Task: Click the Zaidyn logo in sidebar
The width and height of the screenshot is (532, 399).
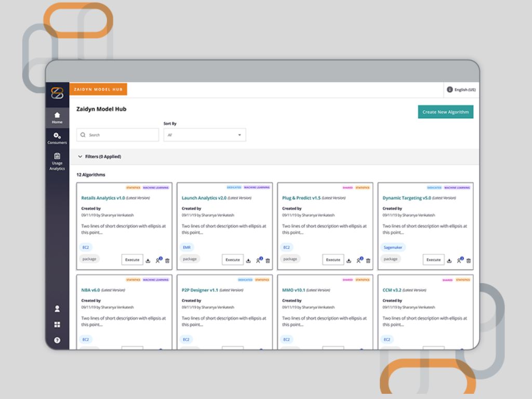Action: point(57,94)
